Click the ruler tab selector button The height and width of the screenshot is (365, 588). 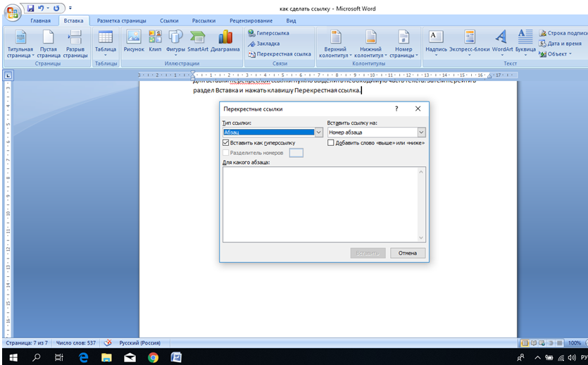[8, 75]
